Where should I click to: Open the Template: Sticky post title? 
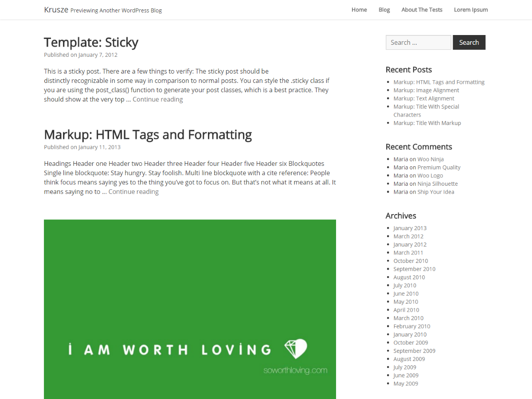91,42
